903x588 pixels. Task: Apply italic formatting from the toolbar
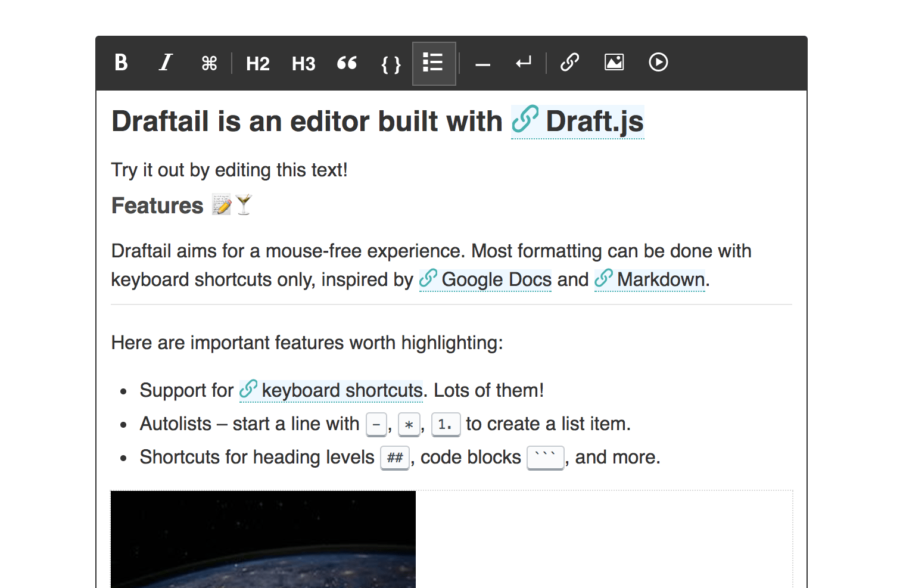click(164, 63)
